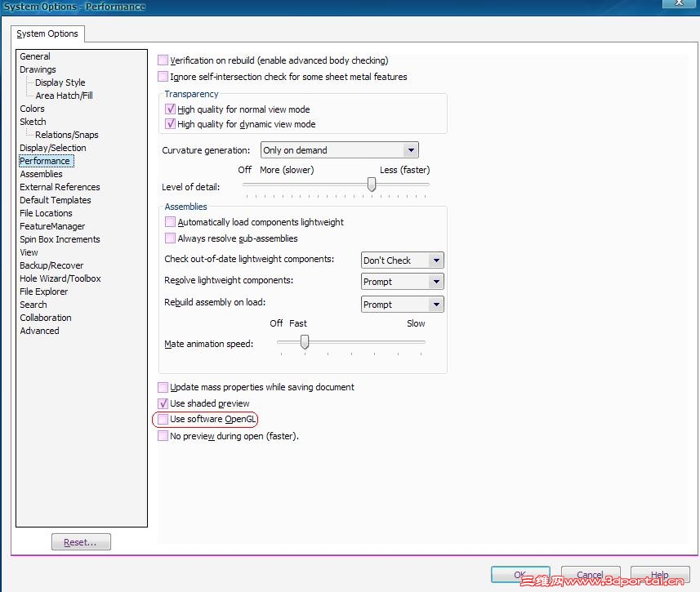
Task: Select File Locations category
Action: coord(46,213)
